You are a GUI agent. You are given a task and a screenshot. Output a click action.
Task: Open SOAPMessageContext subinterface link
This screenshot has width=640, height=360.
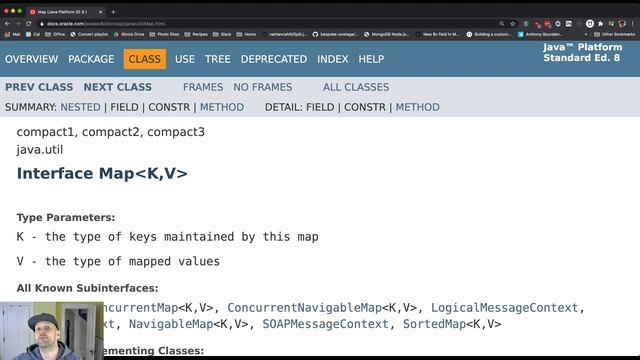coord(325,324)
